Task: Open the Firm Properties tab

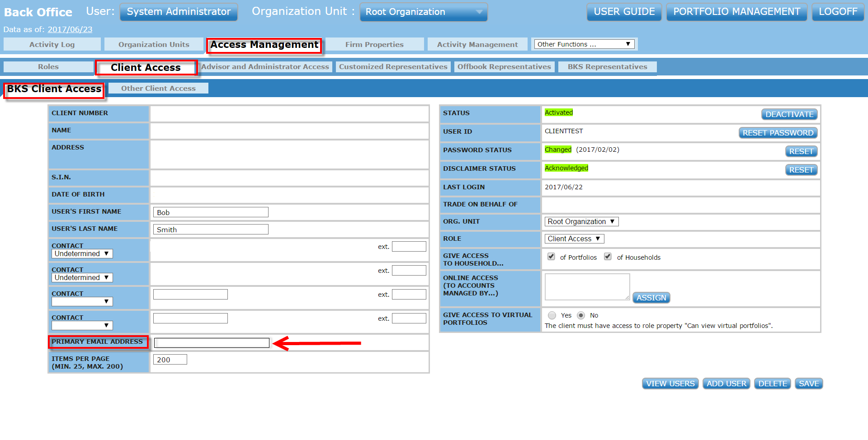Action: point(374,44)
